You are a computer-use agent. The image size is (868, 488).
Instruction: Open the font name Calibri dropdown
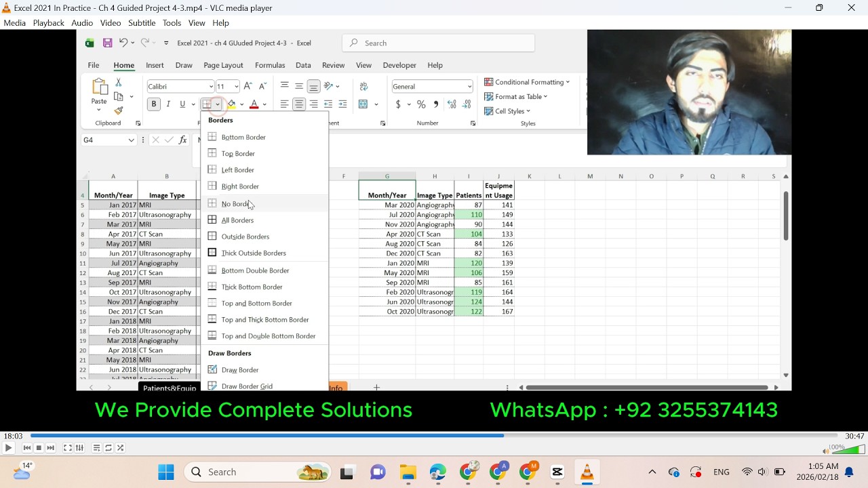(211, 87)
